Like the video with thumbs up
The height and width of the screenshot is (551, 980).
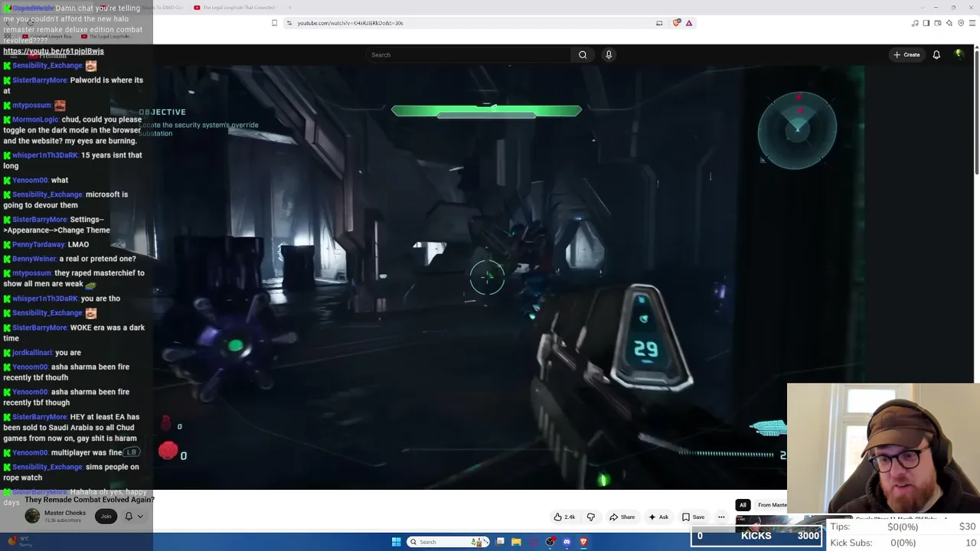(x=564, y=517)
